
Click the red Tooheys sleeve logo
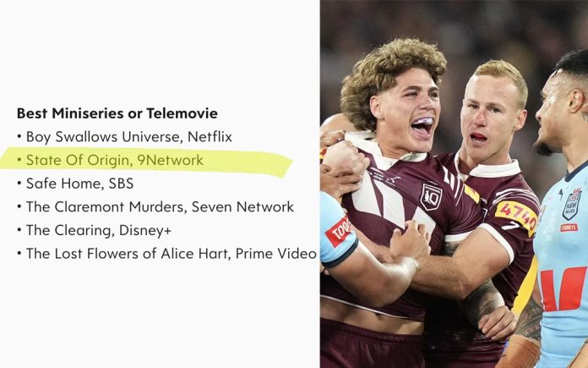[x=338, y=231]
